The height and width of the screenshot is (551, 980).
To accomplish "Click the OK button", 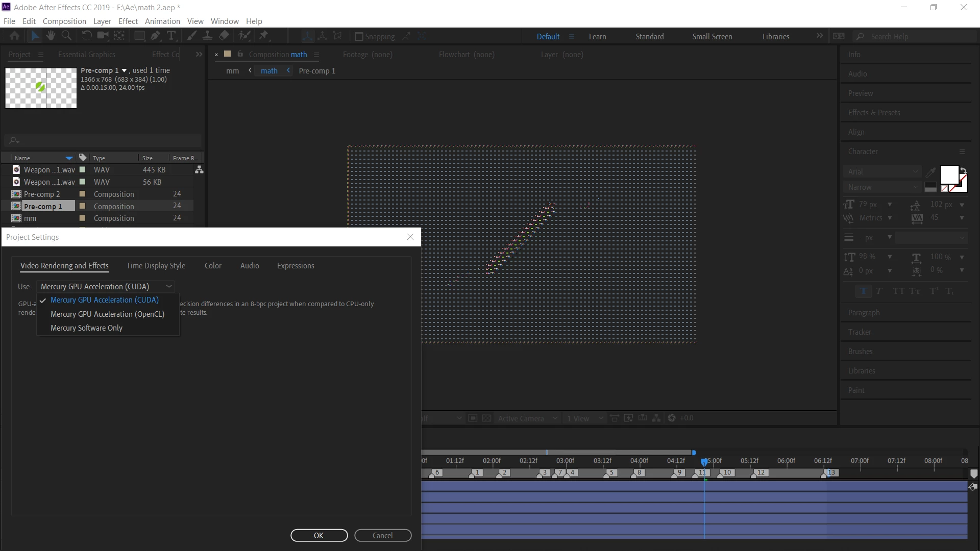I will click(x=319, y=535).
